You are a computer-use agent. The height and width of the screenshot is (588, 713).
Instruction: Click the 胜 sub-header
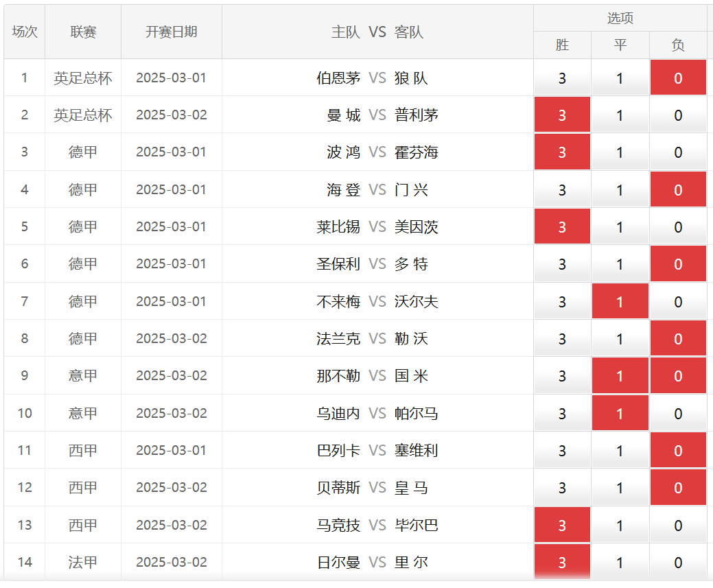(x=562, y=45)
